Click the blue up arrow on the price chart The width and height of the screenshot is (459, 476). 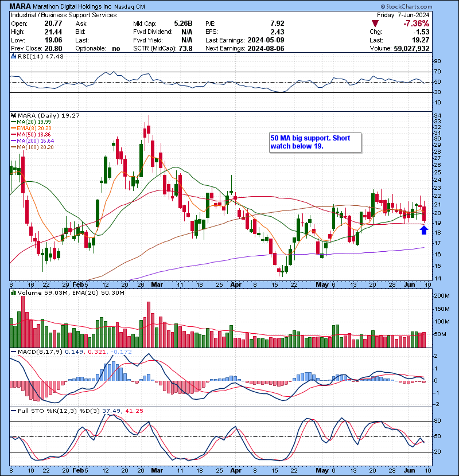click(x=423, y=230)
